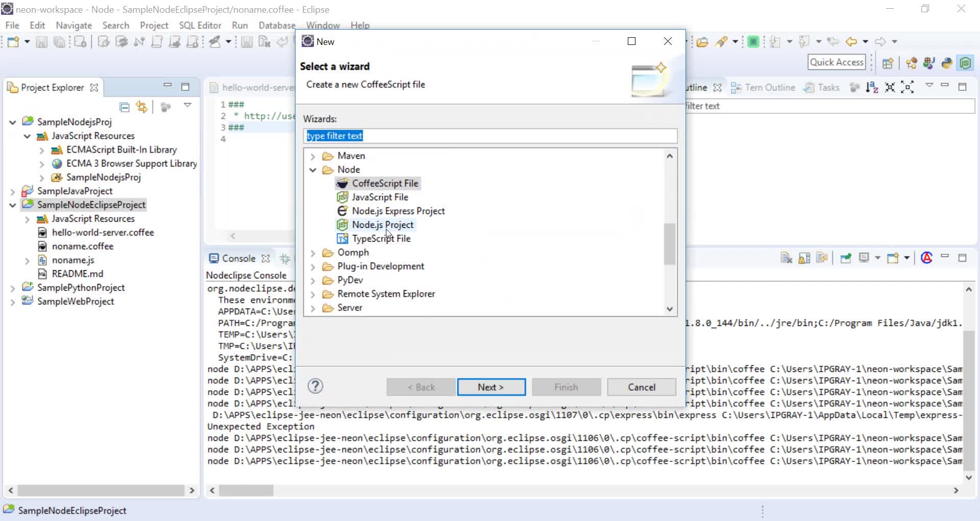Click the wizard help question-mark icon

pos(315,387)
